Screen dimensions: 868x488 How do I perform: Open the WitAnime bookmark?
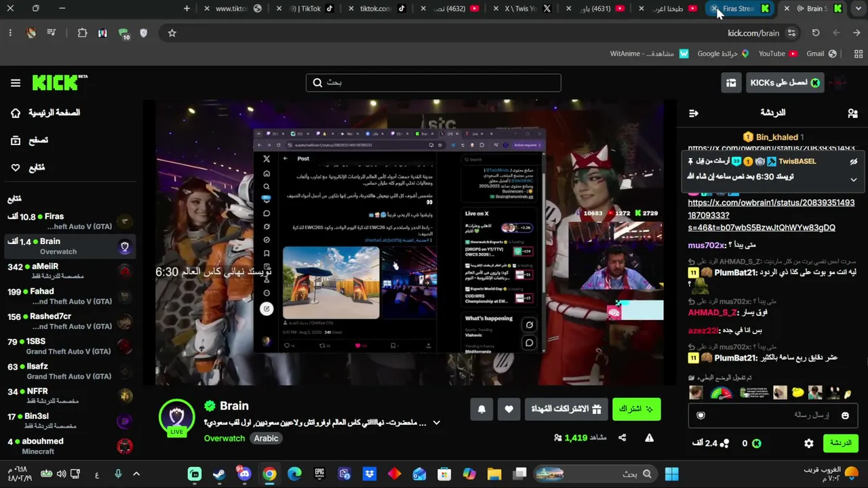[650, 54]
